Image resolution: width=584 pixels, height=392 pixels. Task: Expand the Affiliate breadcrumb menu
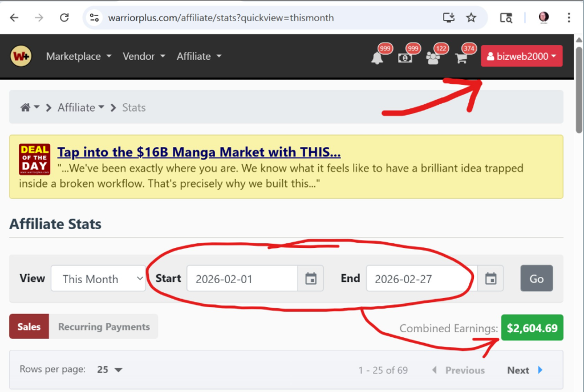coord(80,107)
